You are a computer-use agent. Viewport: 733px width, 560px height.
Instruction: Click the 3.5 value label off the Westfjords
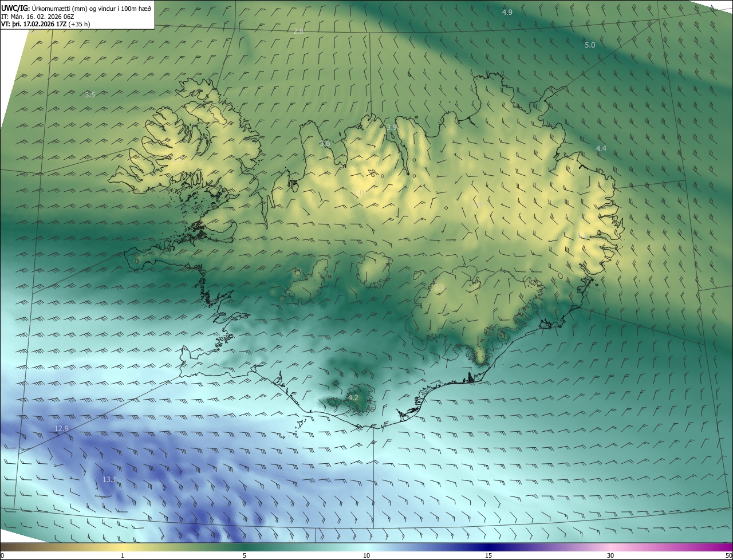(x=90, y=94)
